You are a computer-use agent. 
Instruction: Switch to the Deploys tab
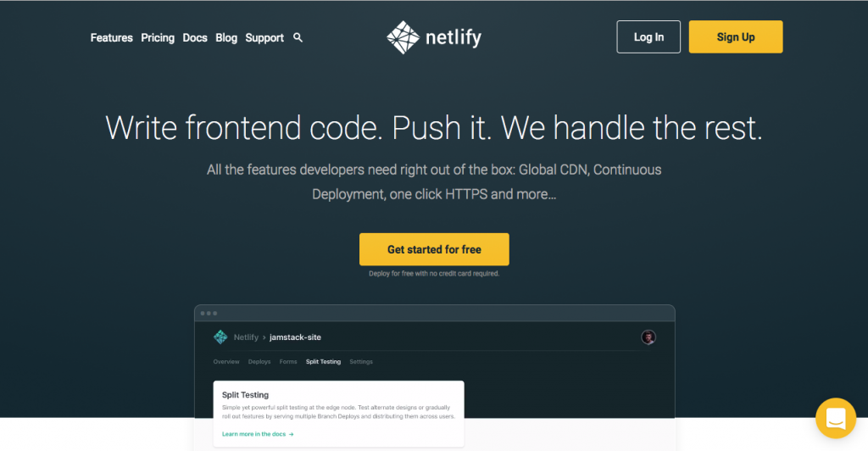(259, 362)
